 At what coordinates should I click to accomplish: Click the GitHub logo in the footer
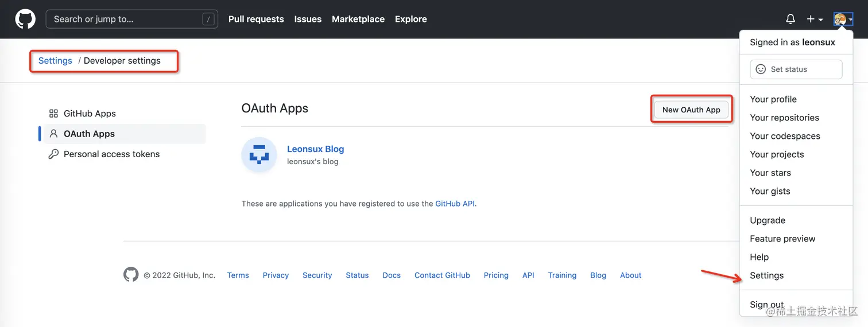pos(131,275)
